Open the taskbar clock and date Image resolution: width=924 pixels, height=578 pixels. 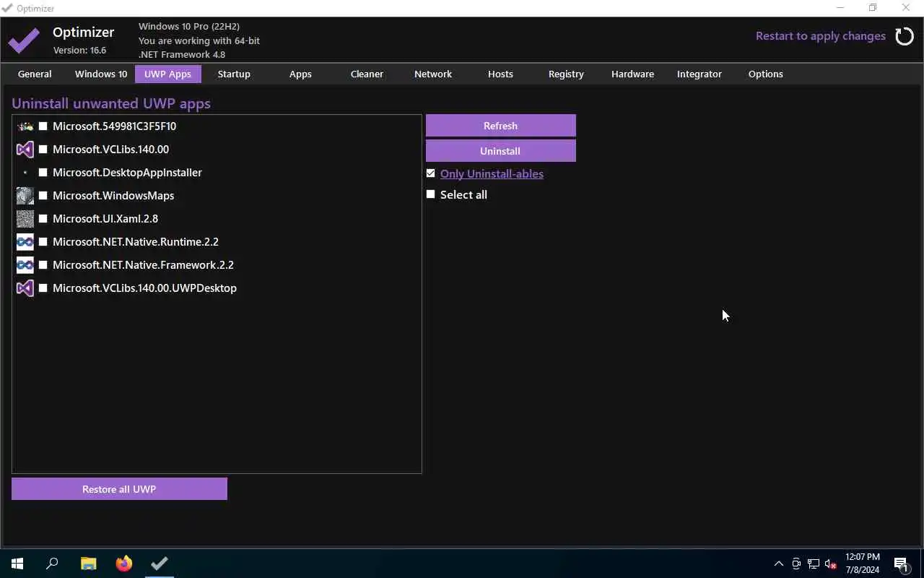pos(863,564)
